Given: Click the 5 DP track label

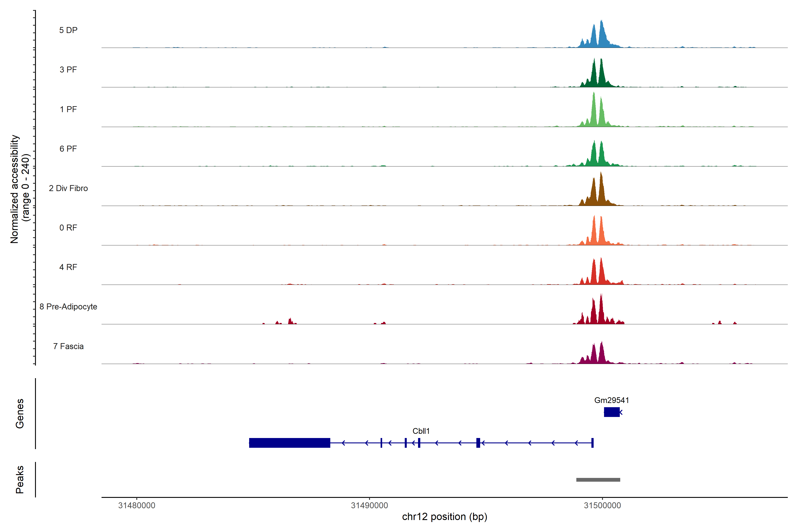Looking at the screenshot, I should [68, 30].
